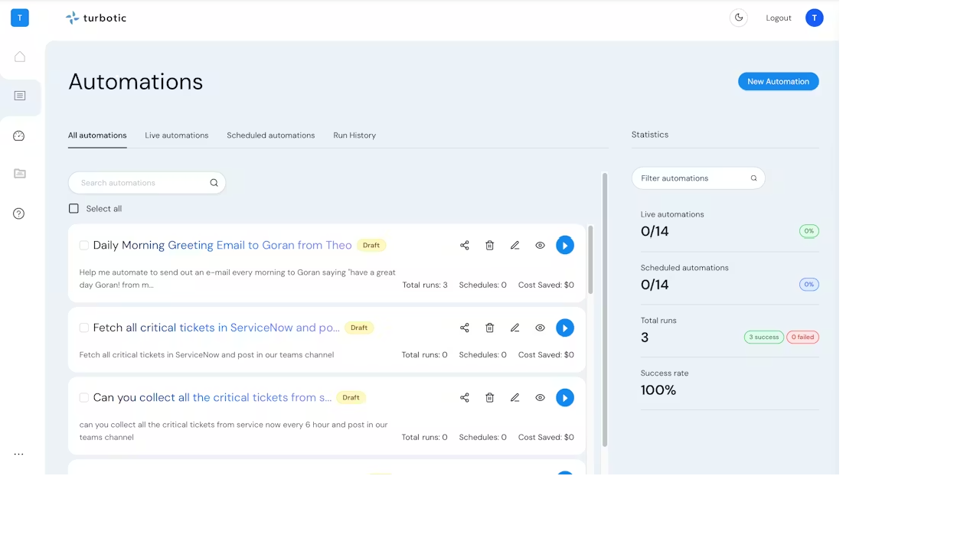Click the 3 success badge
The height and width of the screenshot is (551, 980).
[x=764, y=337]
